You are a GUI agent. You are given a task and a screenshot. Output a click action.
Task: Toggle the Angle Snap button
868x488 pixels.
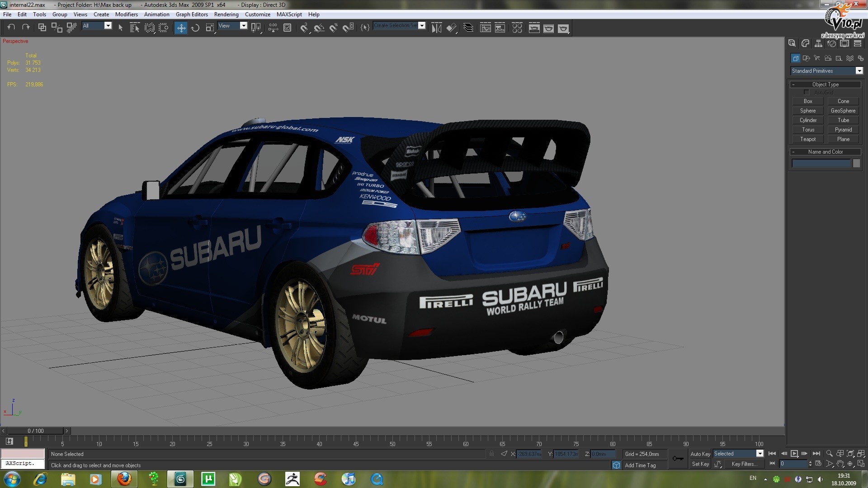[319, 28]
